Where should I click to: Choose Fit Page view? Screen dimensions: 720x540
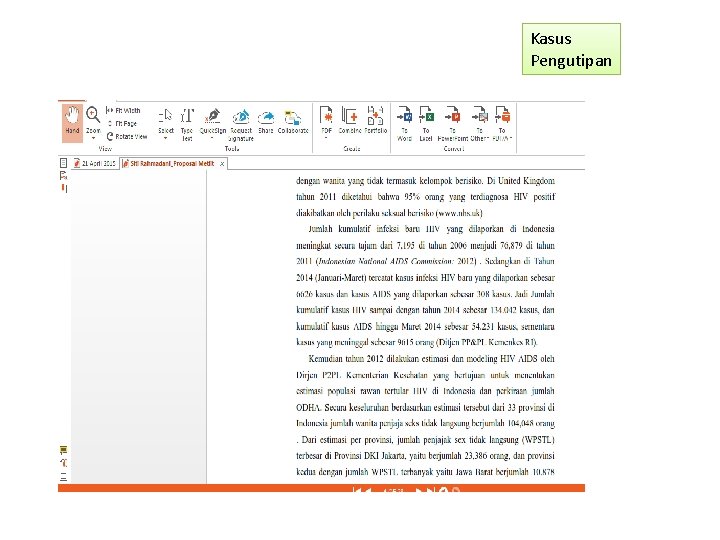[x=122, y=124]
